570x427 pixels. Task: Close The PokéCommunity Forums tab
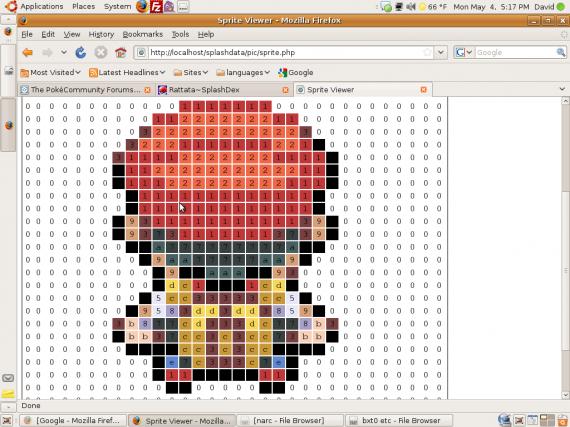tap(147, 90)
